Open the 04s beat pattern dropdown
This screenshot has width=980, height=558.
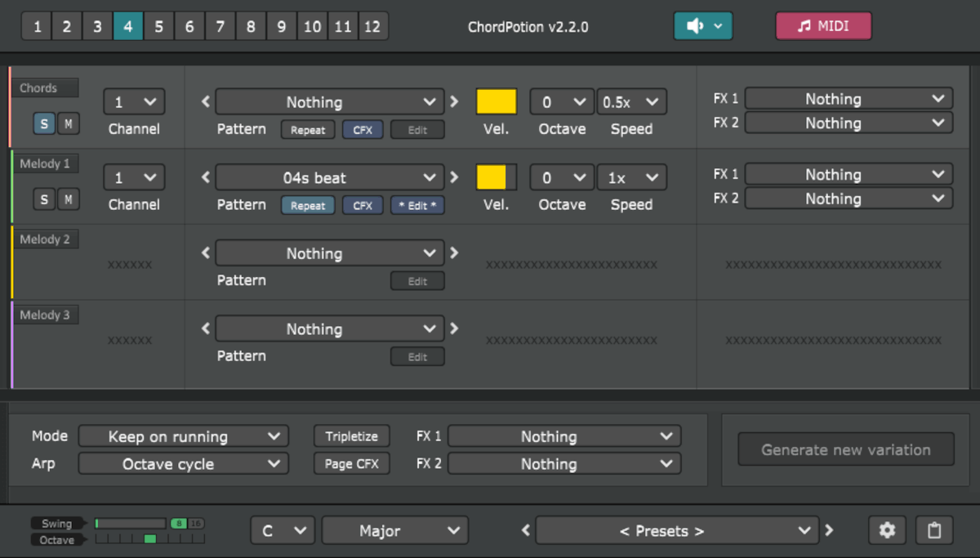click(x=330, y=177)
